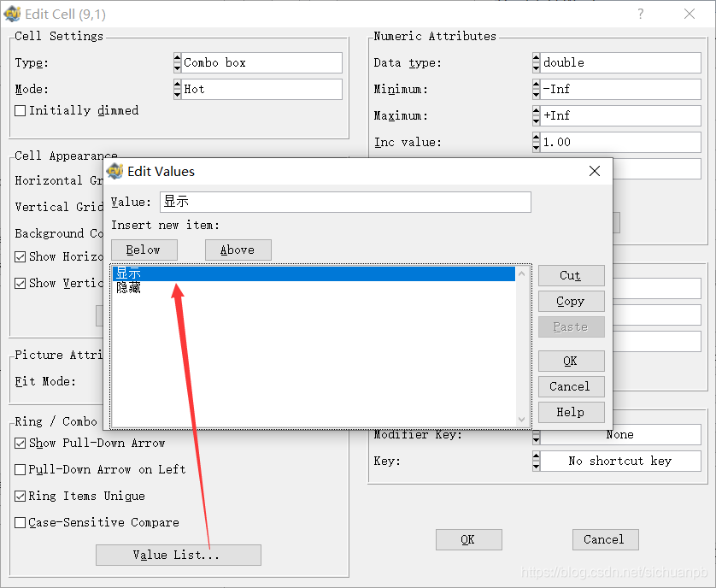Click the Maximum value spinner arrows

pyautogui.click(x=536, y=115)
